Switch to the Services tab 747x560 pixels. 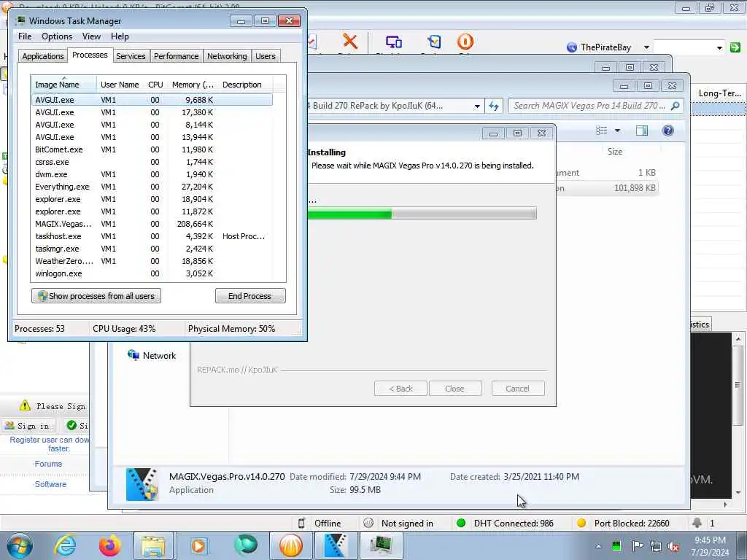tap(131, 56)
